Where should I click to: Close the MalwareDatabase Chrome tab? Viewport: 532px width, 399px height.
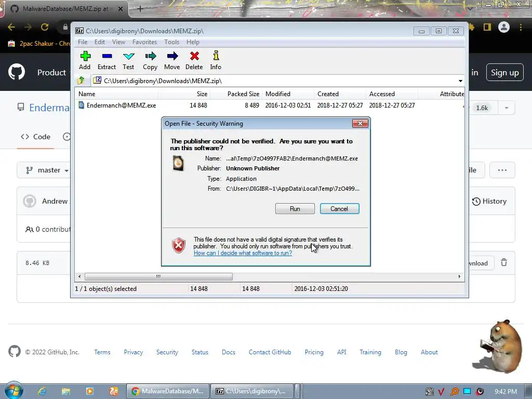click(121, 9)
